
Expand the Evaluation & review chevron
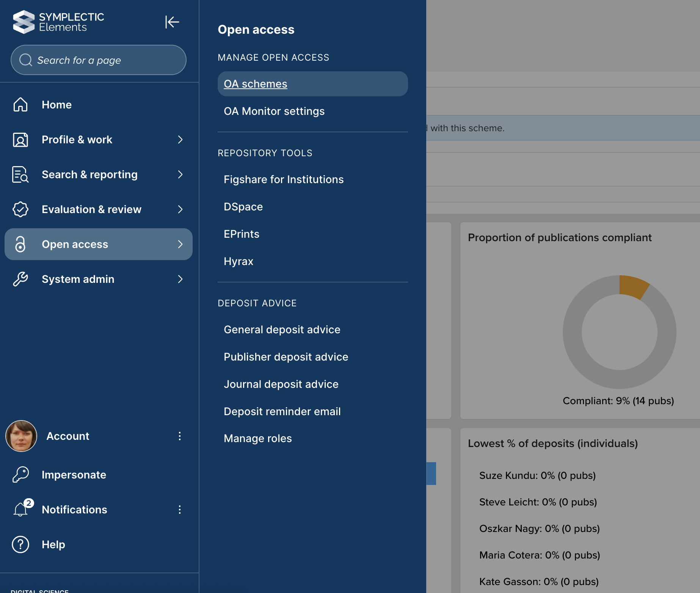pos(180,209)
